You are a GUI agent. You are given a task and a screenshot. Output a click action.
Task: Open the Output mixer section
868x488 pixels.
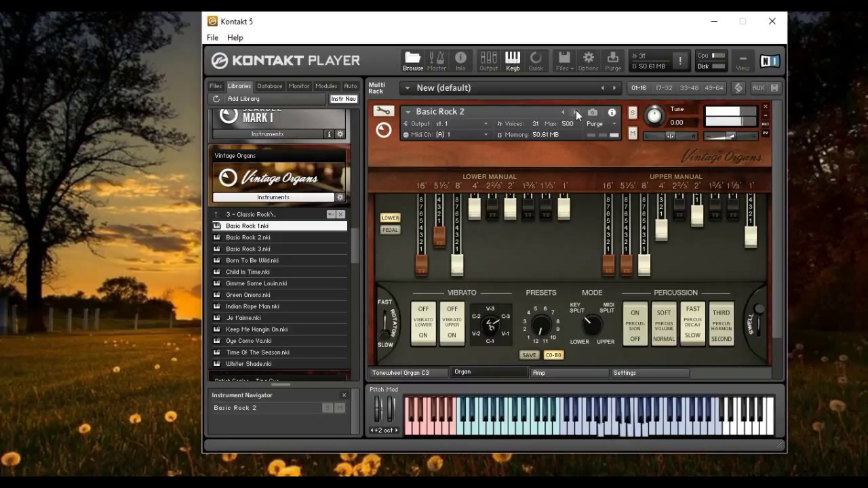[488, 60]
